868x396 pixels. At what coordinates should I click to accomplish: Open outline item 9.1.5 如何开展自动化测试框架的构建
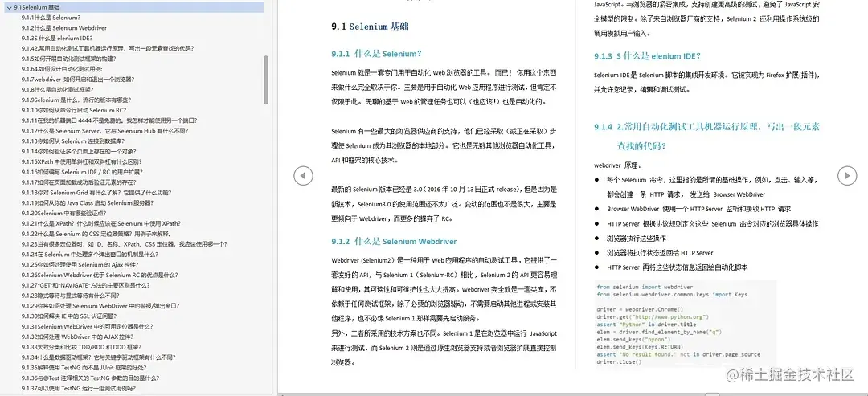(x=69, y=59)
